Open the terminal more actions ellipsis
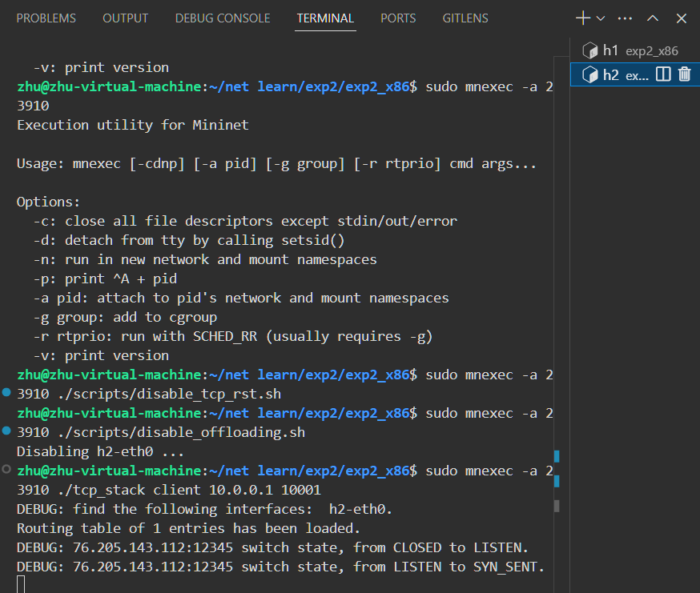This screenshot has width=700, height=593. pyautogui.click(x=625, y=18)
